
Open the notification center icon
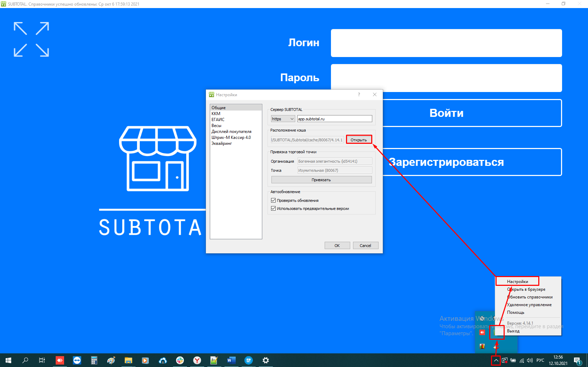tap(577, 360)
